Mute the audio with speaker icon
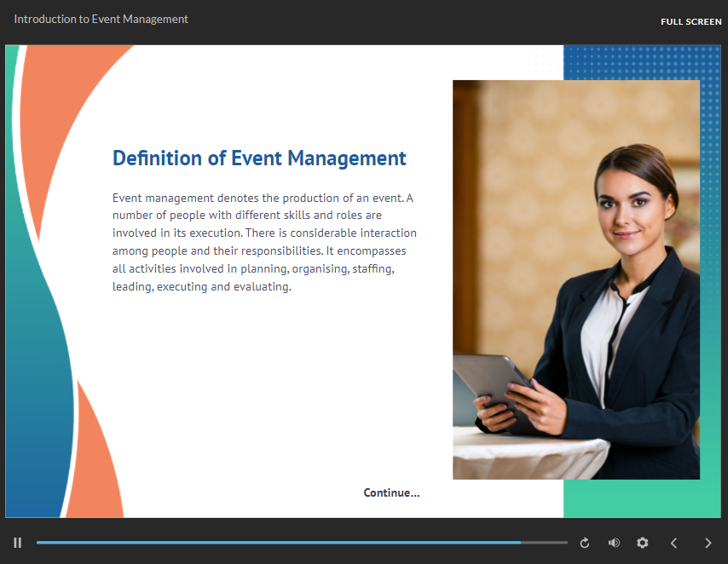The height and width of the screenshot is (564, 728). tap(614, 543)
